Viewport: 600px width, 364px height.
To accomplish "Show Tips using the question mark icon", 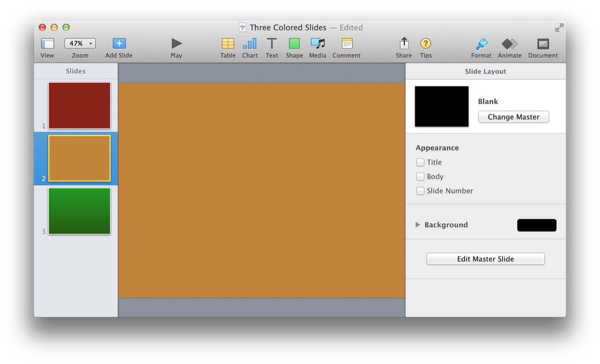I will pyautogui.click(x=425, y=44).
